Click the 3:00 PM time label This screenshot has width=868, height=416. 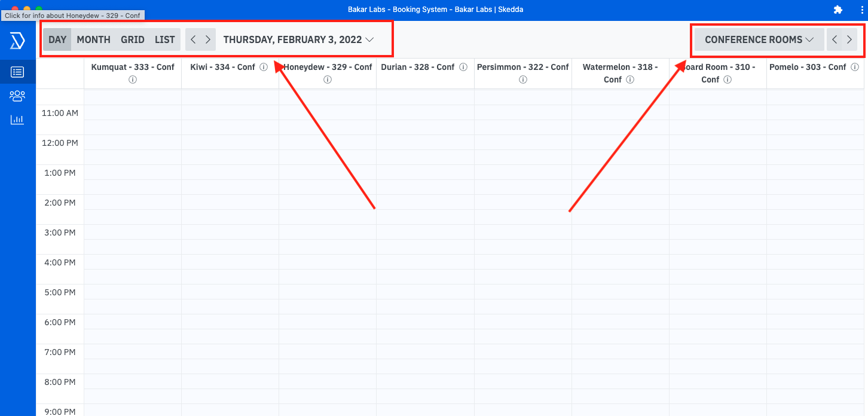(x=60, y=233)
